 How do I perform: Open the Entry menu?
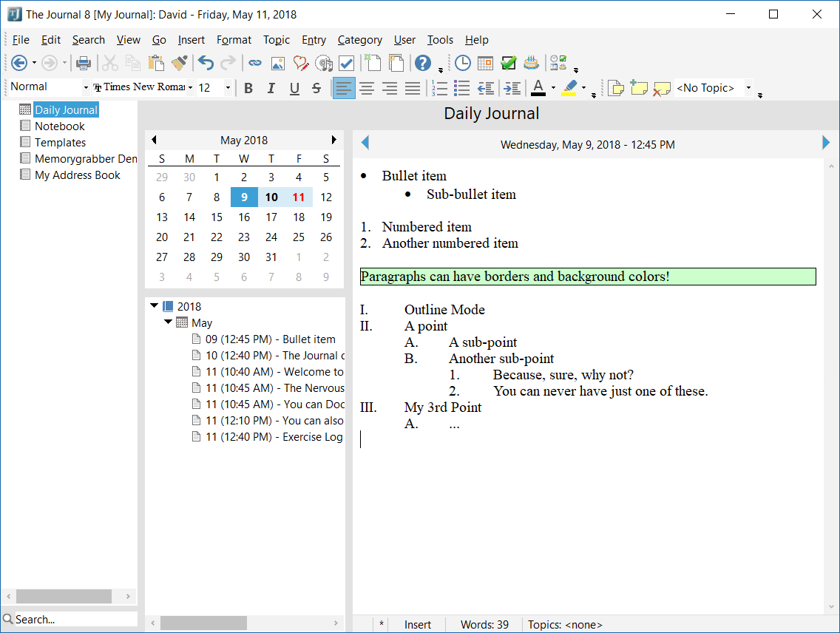[314, 40]
